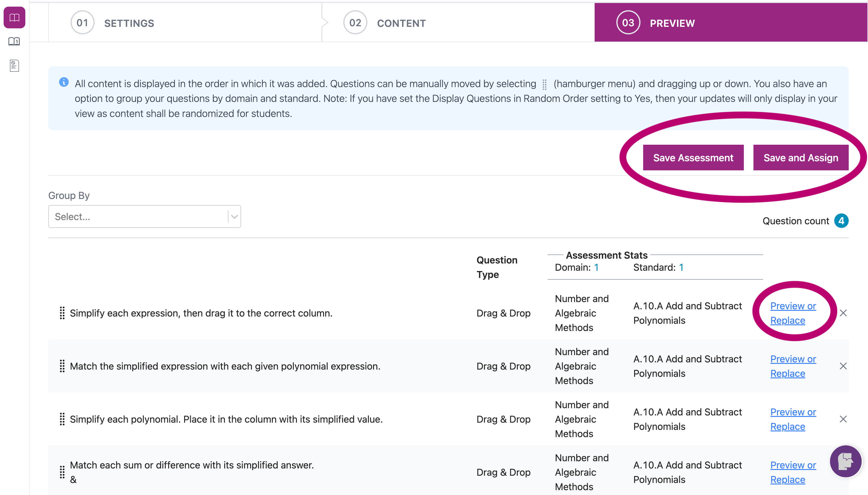Image resolution: width=868 pixels, height=495 pixels.
Task: Click the Question count badge 4
Action: pos(841,221)
